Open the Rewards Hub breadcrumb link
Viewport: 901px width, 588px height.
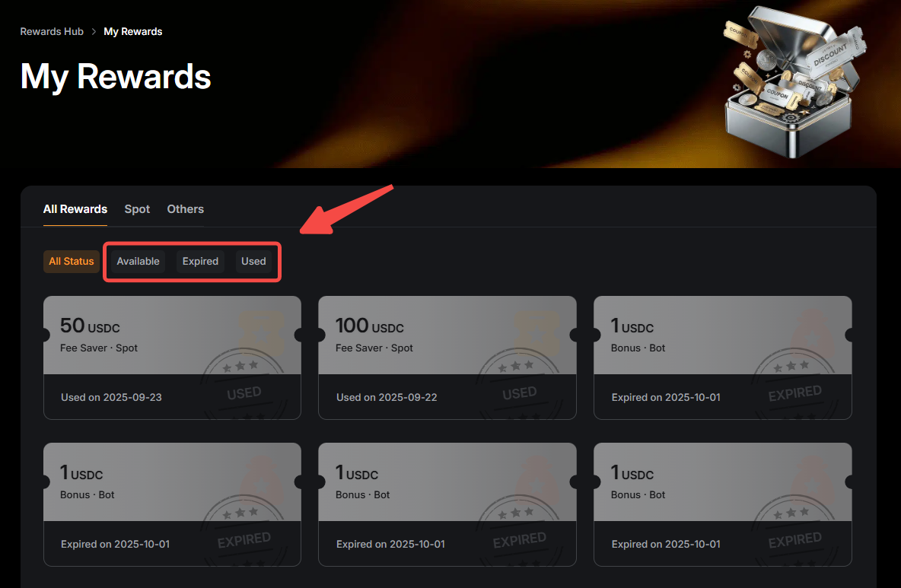[x=52, y=32]
